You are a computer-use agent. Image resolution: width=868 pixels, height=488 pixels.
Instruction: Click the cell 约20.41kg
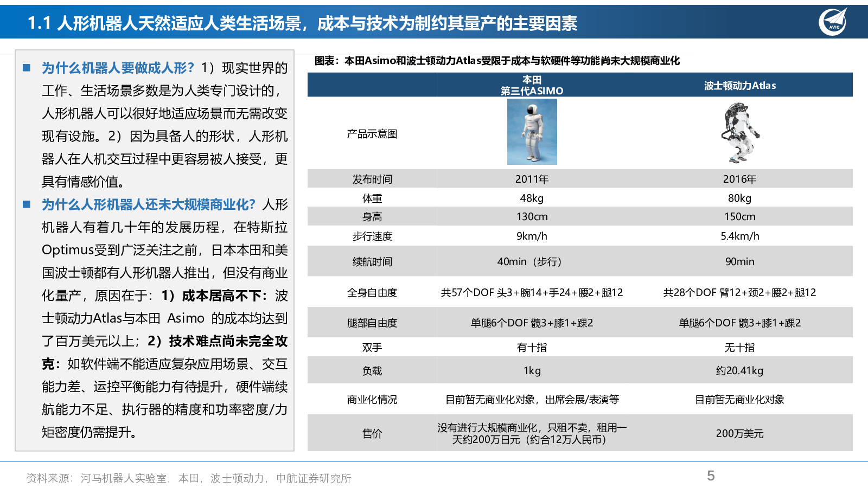click(740, 370)
